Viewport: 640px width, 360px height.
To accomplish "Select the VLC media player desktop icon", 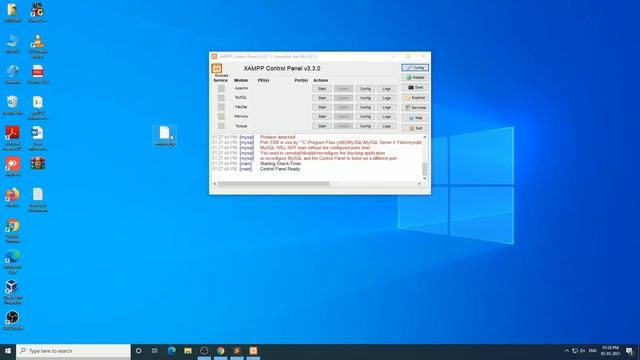I will tap(38, 46).
